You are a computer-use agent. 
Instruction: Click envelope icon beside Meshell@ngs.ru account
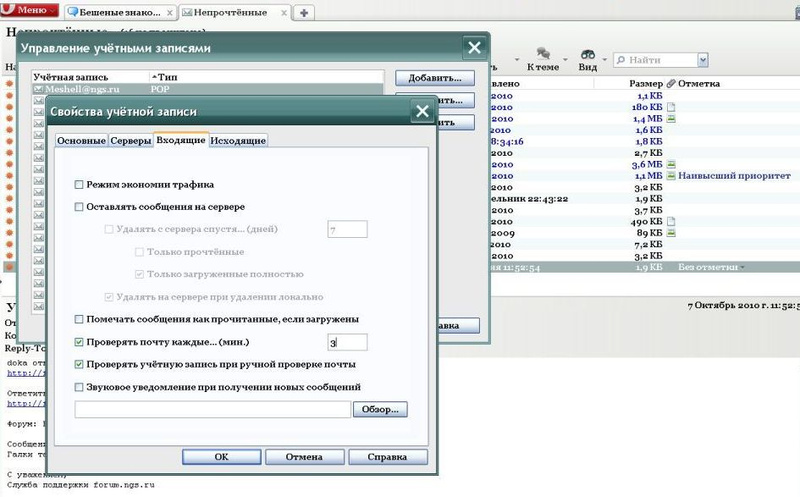pos(38,89)
